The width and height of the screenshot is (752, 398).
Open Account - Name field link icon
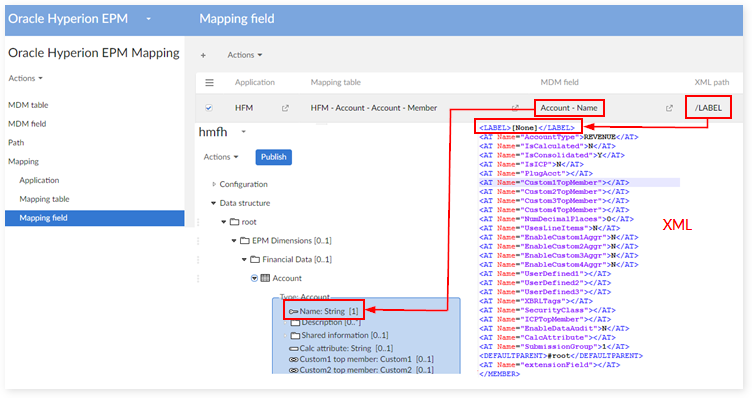tap(669, 108)
